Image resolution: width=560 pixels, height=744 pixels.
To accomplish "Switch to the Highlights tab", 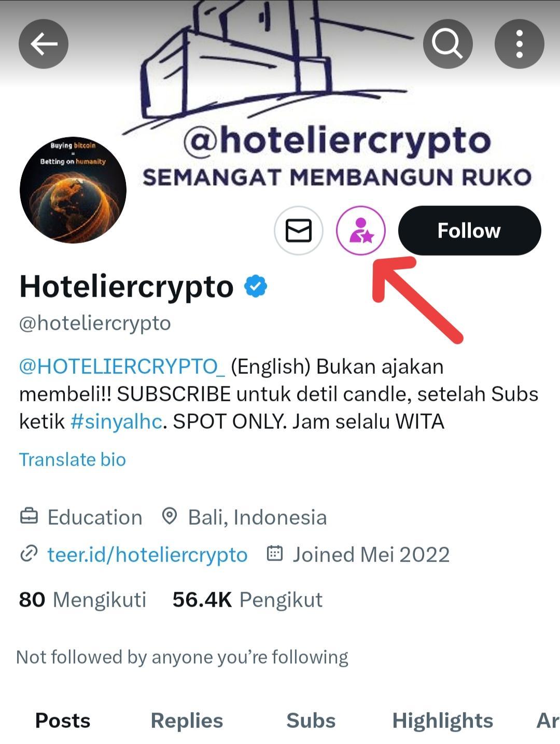I will [x=443, y=721].
